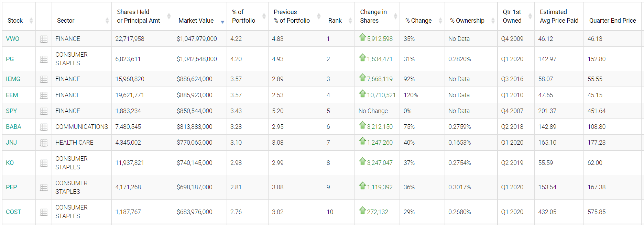644x225 pixels.
Task: Sort by Rank column header
Action: pos(339,16)
